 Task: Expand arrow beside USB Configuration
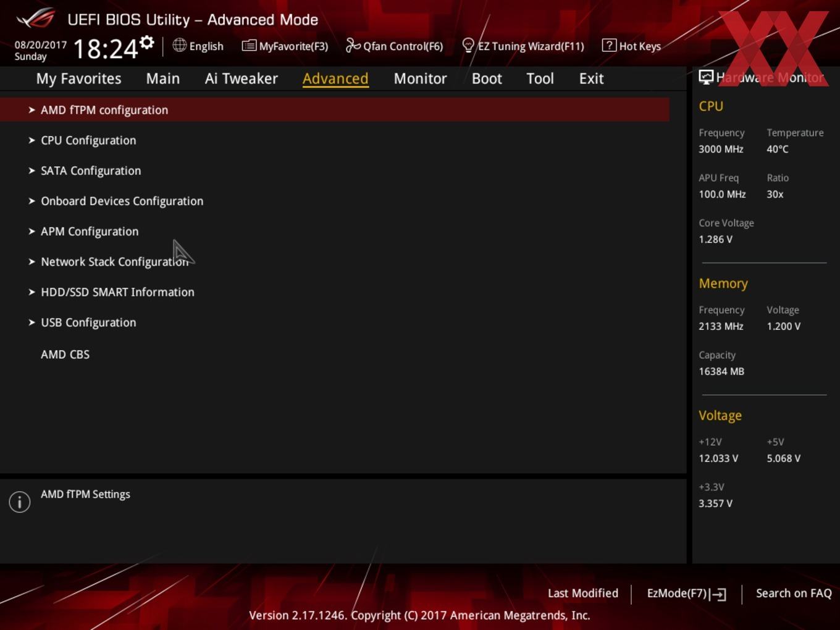click(31, 322)
